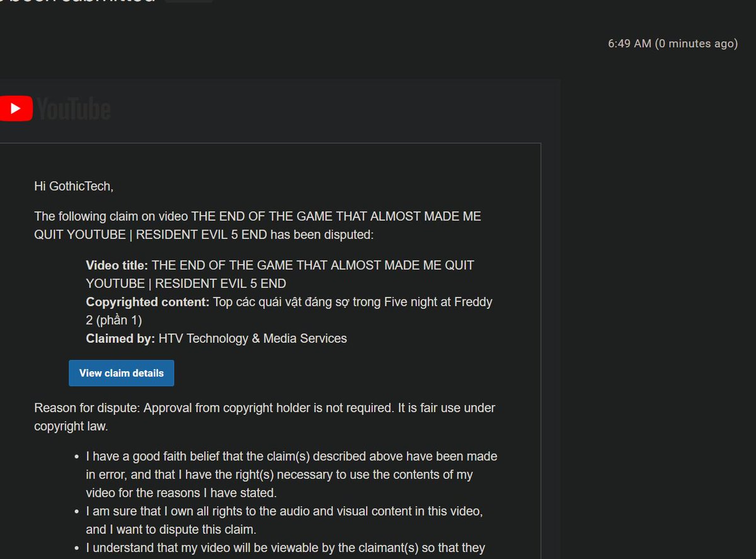The height and width of the screenshot is (559, 756).
Task: Click the viewable by claimant bullet statement
Action: (285, 548)
